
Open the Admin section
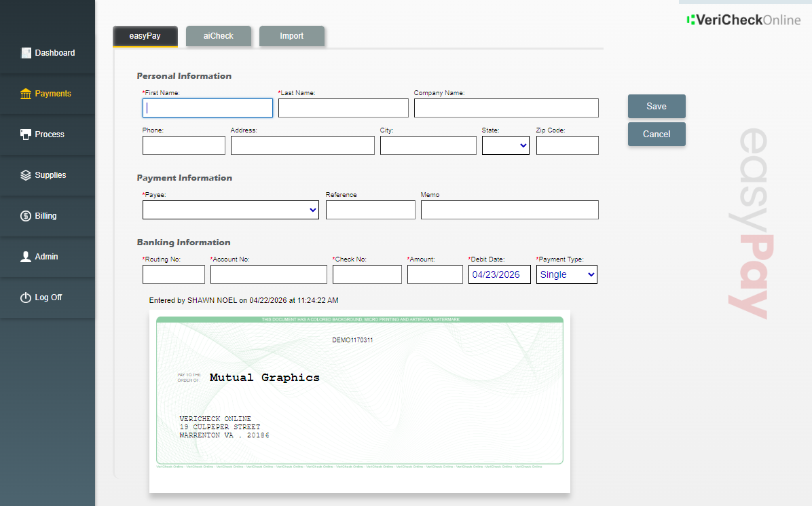(48, 257)
